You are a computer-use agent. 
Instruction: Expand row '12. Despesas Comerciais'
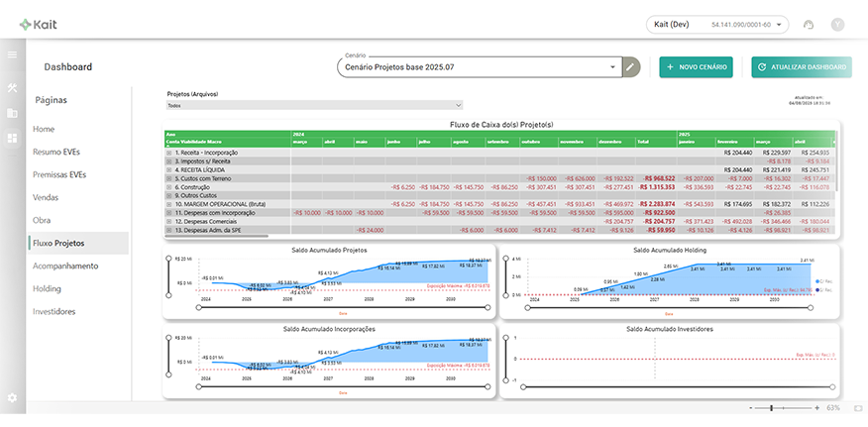[x=169, y=221]
